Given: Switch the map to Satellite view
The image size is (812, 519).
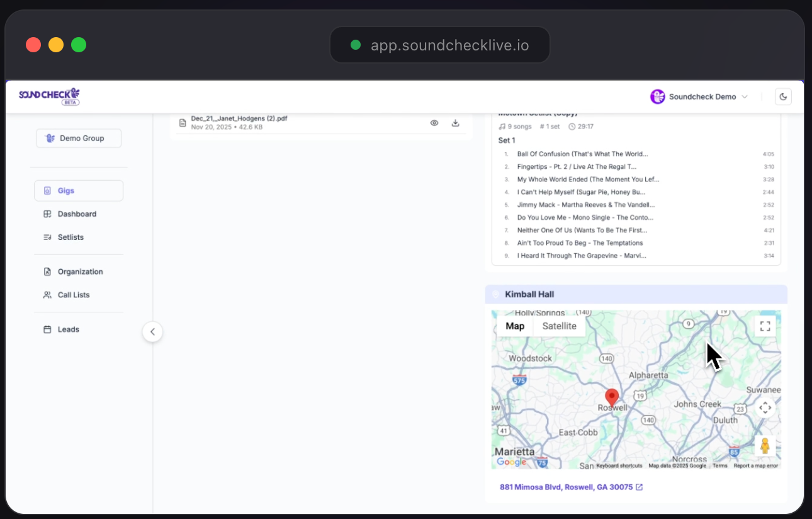Looking at the screenshot, I should [x=559, y=326].
